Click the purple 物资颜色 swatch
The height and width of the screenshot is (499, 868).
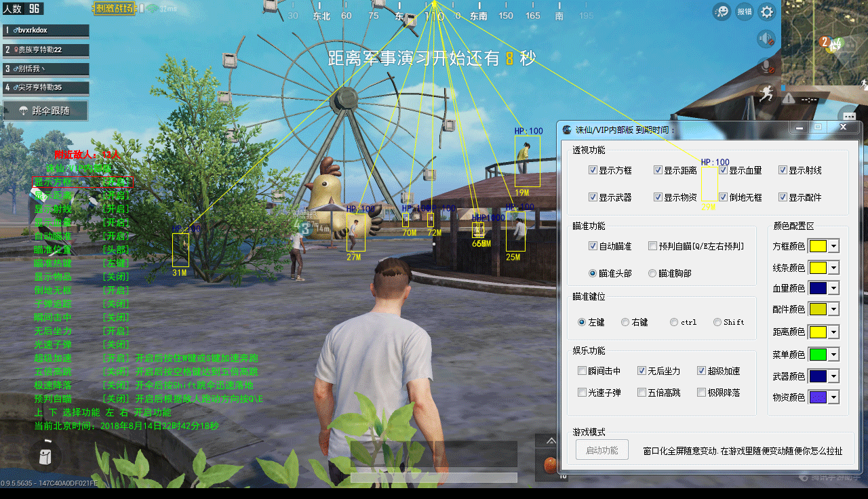818,397
